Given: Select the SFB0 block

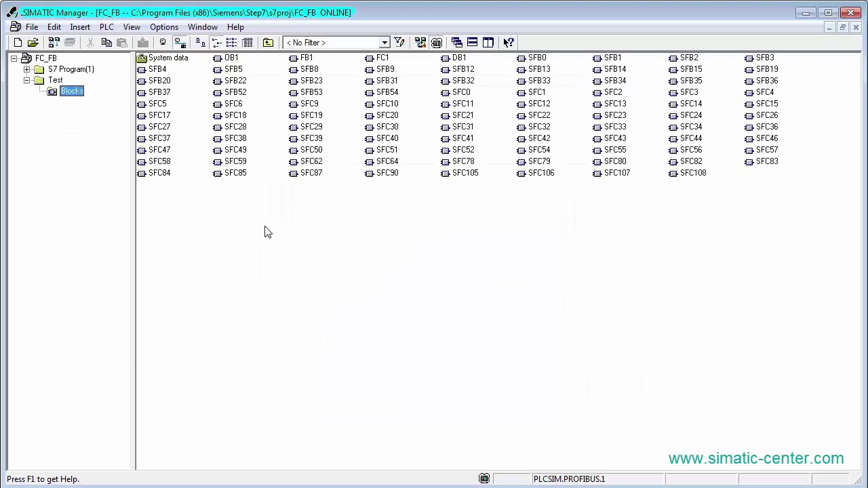Looking at the screenshot, I should tap(532, 58).
